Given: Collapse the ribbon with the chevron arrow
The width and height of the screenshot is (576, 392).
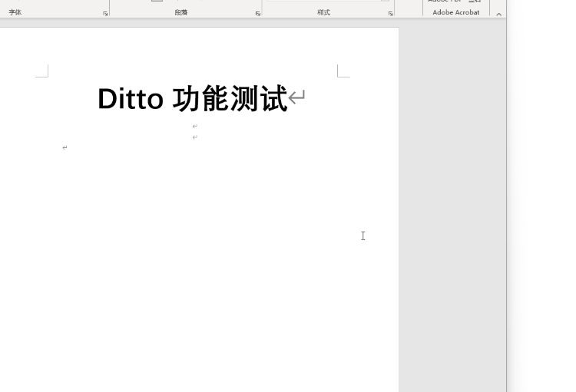Looking at the screenshot, I should 499,15.
